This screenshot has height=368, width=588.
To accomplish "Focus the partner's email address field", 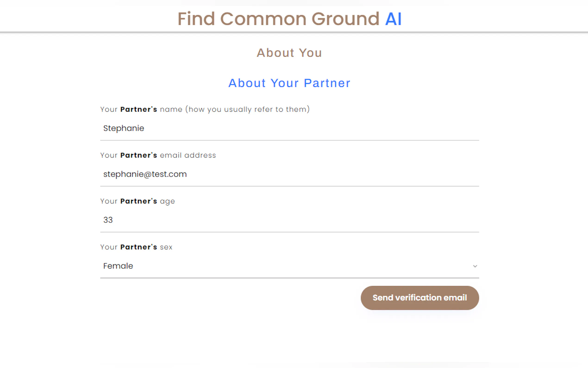I will pos(289,174).
